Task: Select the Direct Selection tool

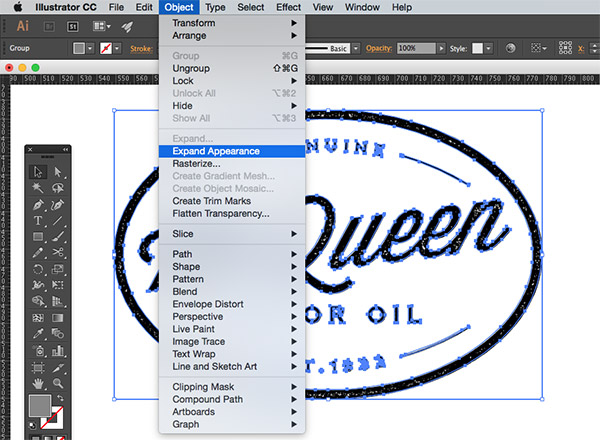Action: pos(58,172)
